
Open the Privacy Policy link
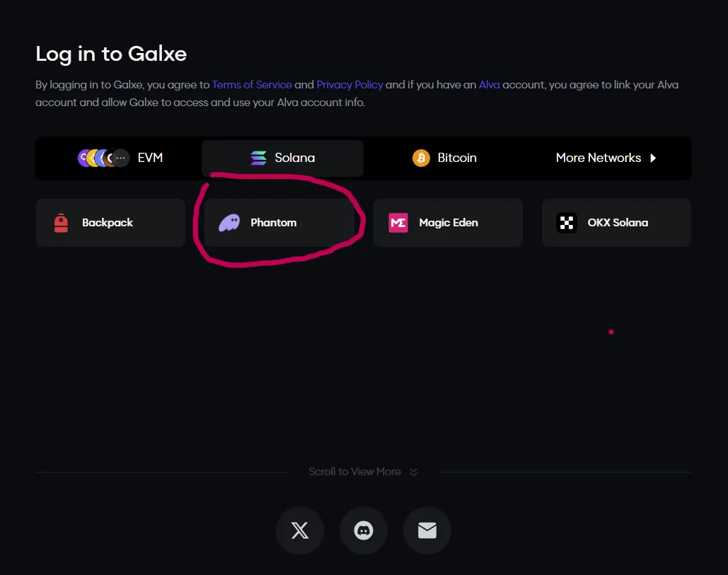[x=349, y=85]
